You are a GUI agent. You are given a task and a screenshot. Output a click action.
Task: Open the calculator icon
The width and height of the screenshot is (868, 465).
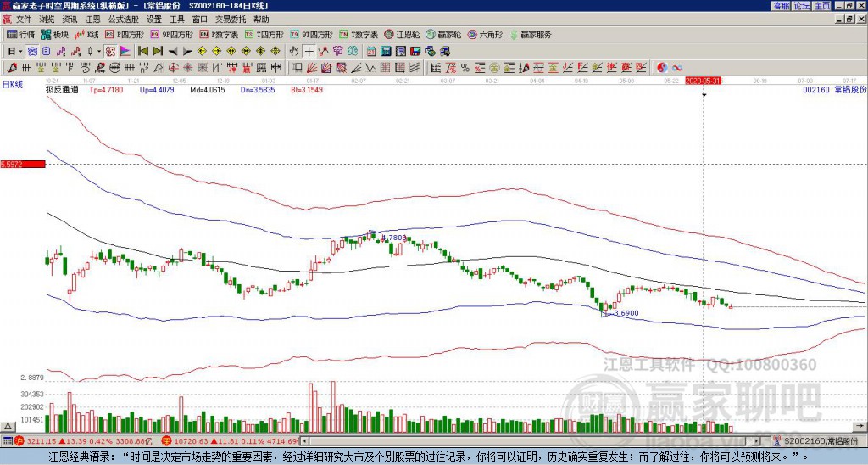(x=386, y=51)
